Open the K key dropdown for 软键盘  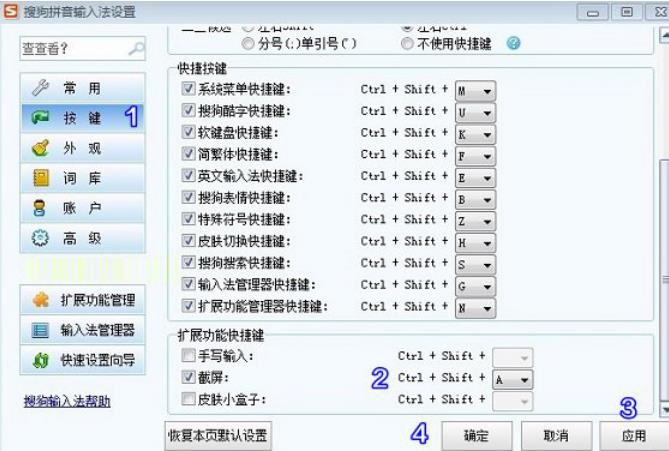click(x=475, y=134)
